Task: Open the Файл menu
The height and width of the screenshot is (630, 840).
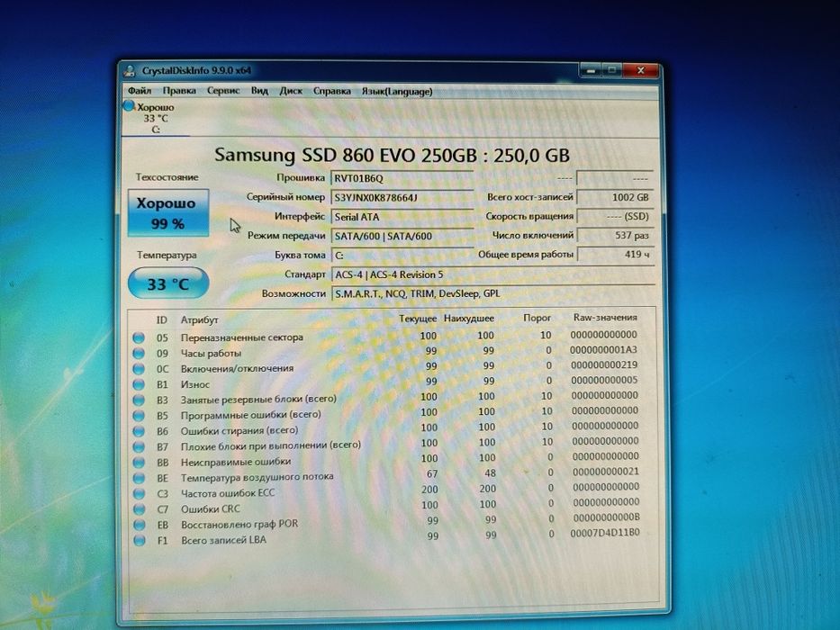Action: coord(140,91)
